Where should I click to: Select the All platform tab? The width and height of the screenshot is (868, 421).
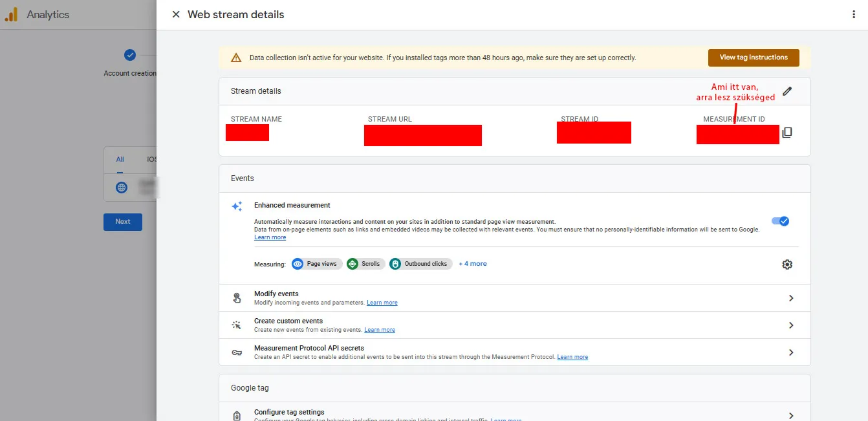click(x=120, y=160)
